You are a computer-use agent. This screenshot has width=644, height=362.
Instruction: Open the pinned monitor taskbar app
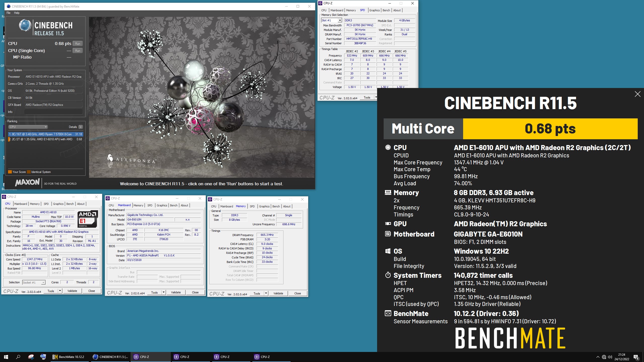pyautogui.click(x=43, y=357)
